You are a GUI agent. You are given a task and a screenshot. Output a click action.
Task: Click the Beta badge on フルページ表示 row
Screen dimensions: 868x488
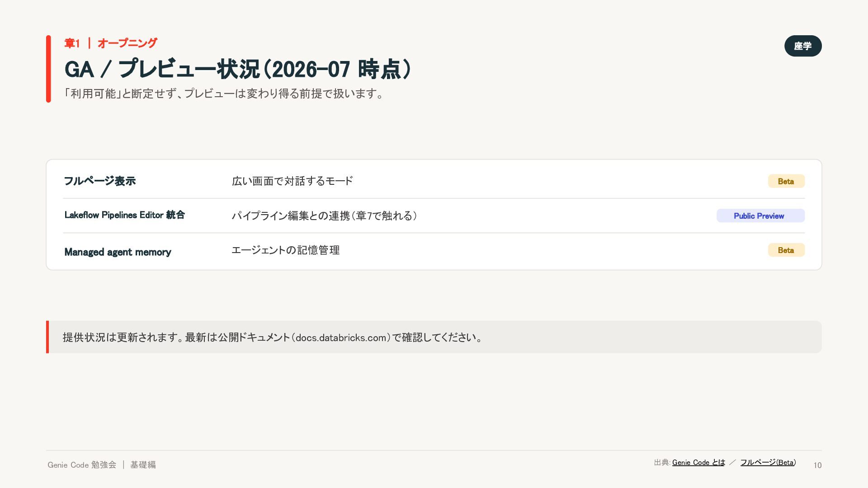coord(786,181)
